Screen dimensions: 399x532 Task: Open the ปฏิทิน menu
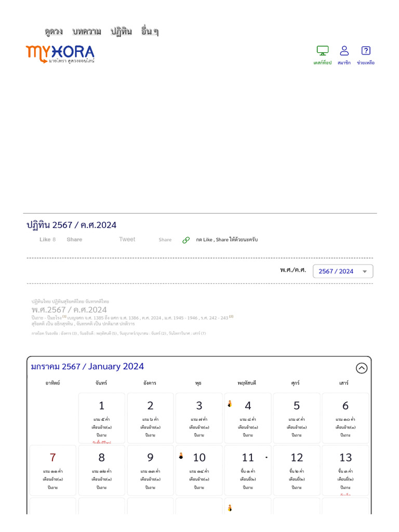pyautogui.click(x=121, y=32)
